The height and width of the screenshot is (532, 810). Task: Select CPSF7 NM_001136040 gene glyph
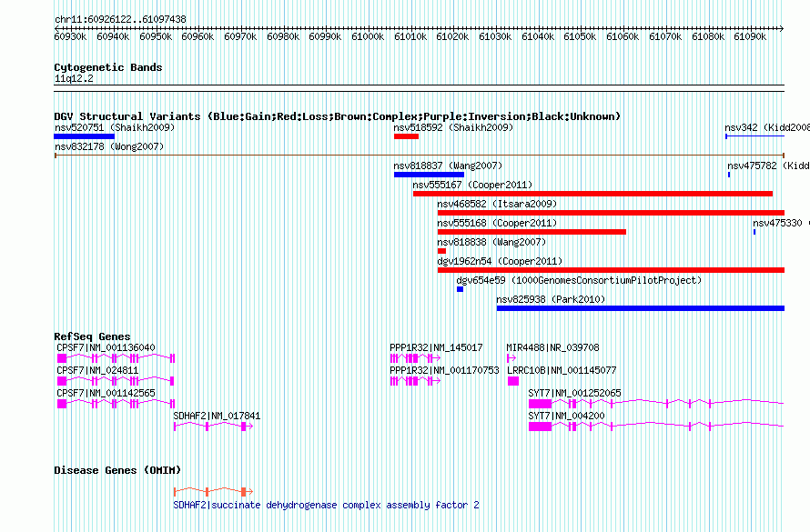pyautogui.click(x=116, y=358)
